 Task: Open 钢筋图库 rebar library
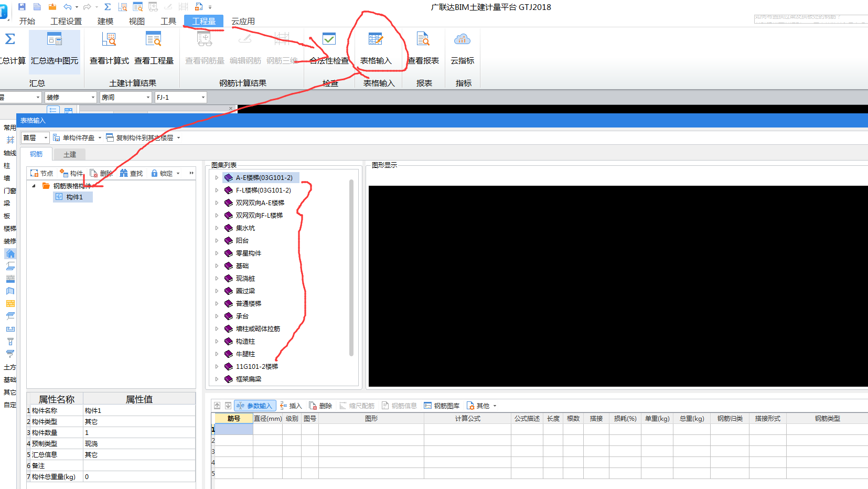coord(442,406)
